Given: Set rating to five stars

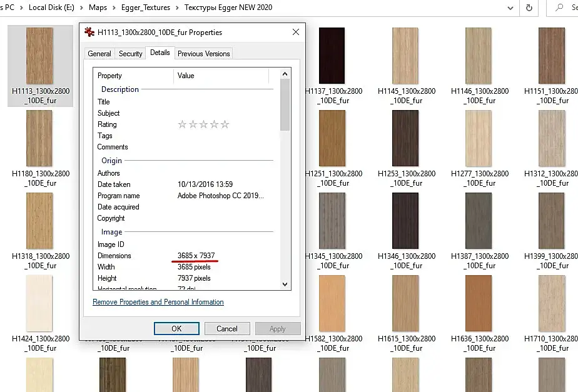Looking at the screenshot, I should (225, 124).
